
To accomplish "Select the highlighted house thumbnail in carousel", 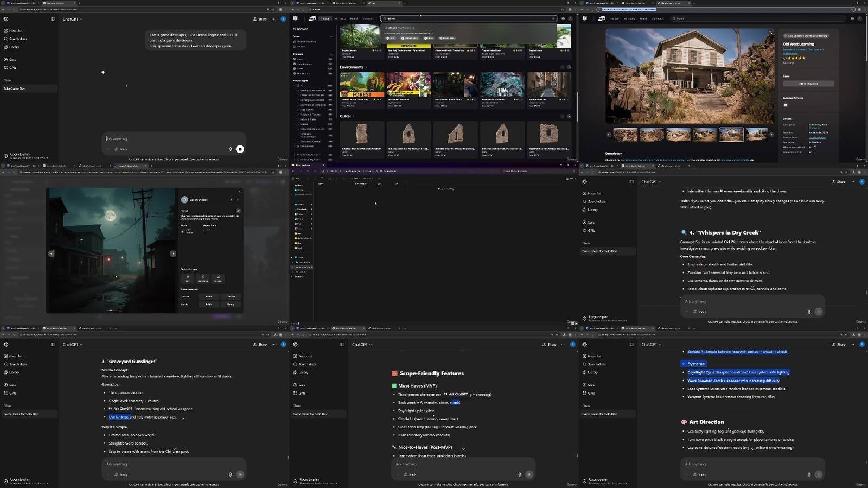I will 731,134.
